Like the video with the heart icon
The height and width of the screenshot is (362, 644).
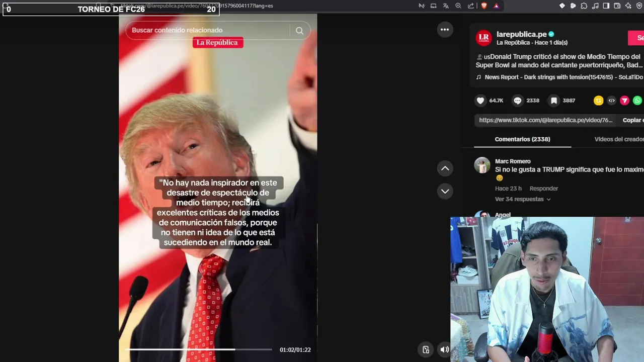coord(480,101)
